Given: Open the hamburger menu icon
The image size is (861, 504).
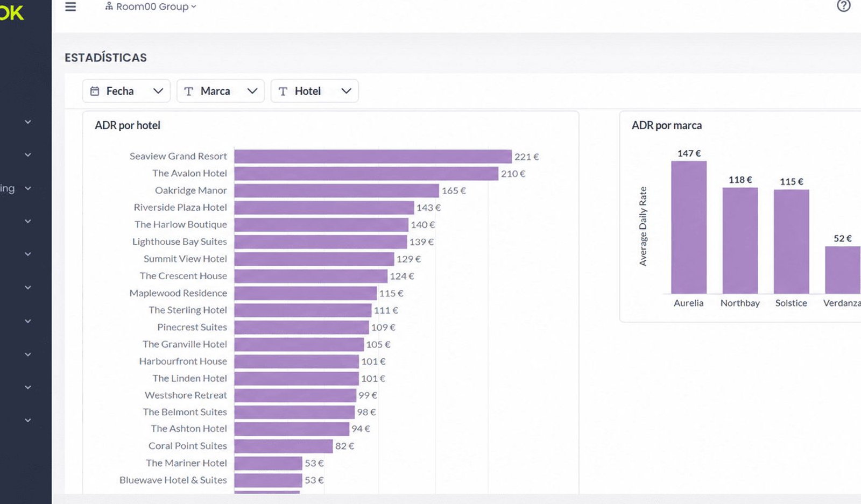Looking at the screenshot, I should click(x=70, y=6).
